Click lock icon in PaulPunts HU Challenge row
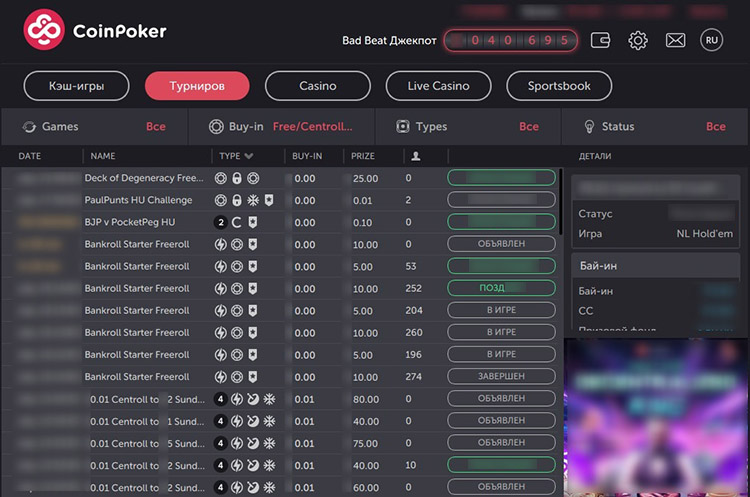The width and height of the screenshot is (750, 497). (237, 200)
